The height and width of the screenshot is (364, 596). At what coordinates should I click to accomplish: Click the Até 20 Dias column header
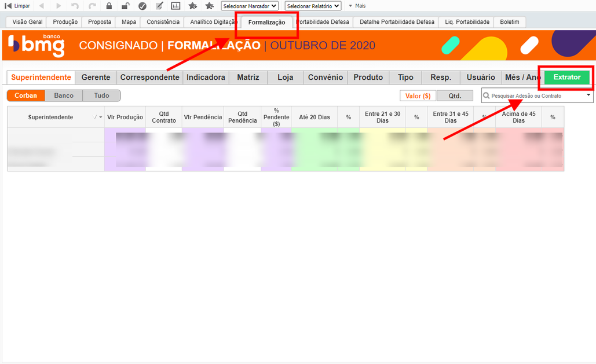[315, 117]
